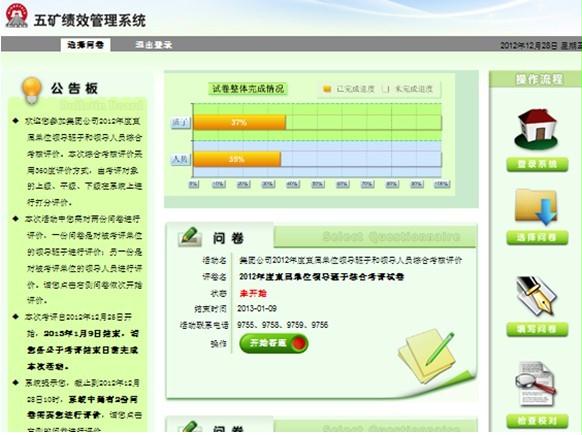Click the fountain pen icon
The height and width of the screenshot is (435, 582).
pos(536,295)
